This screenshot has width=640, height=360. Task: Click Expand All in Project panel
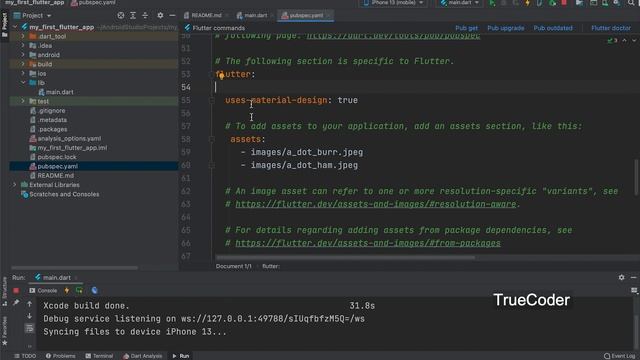pos(133,16)
